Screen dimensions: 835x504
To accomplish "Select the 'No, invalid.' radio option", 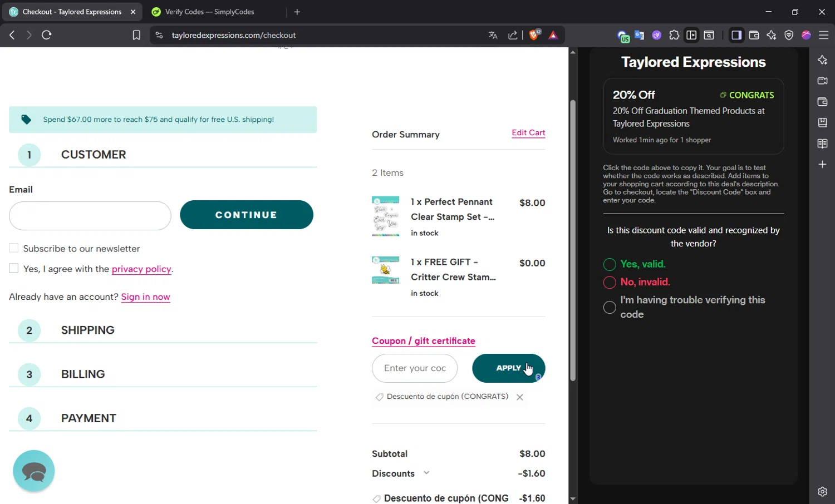I will [610, 282].
